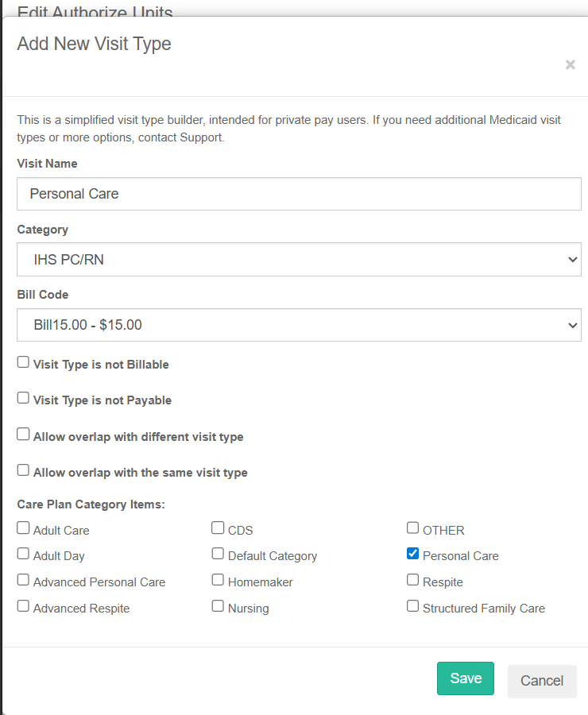Open the Category dropdown
588x715 pixels.
299,259
